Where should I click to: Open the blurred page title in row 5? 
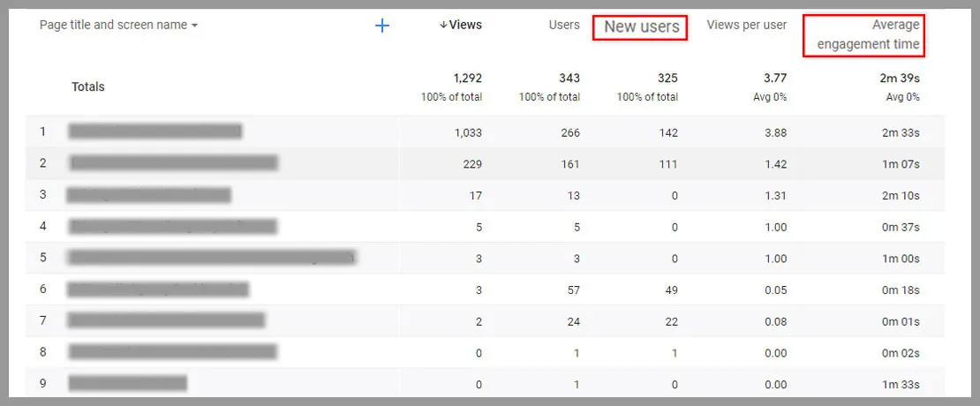click(x=211, y=258)
